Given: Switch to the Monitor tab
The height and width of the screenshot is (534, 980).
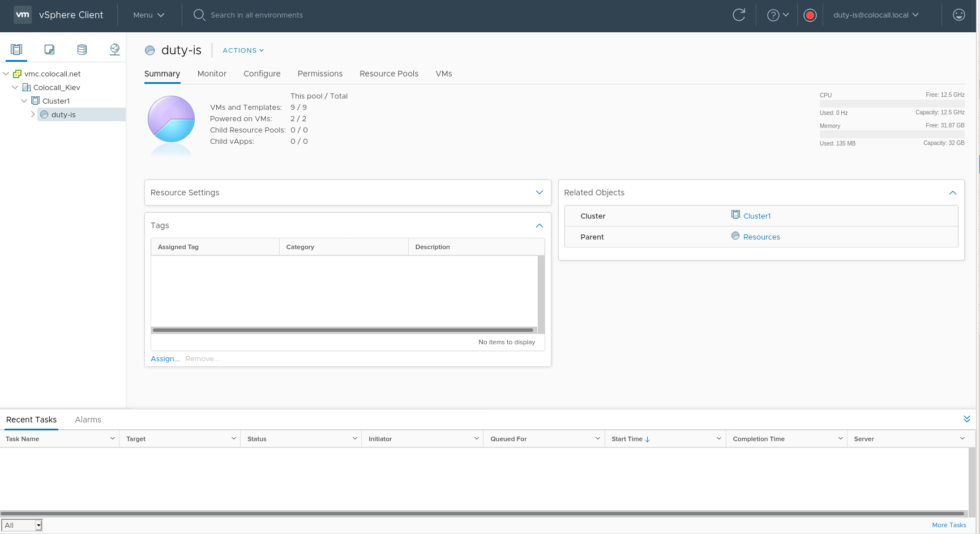Looking at the screenshot, I should [x=212, y=74].
